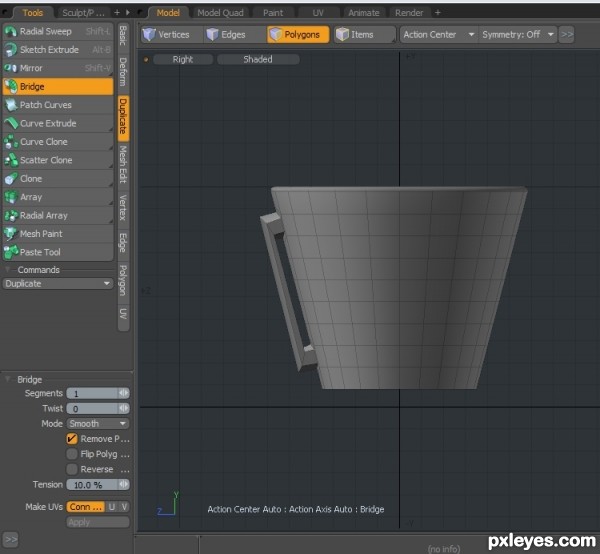
Task: Switch to the Model Quad tab
Action: pyautogui.click(x=220, y=13)
